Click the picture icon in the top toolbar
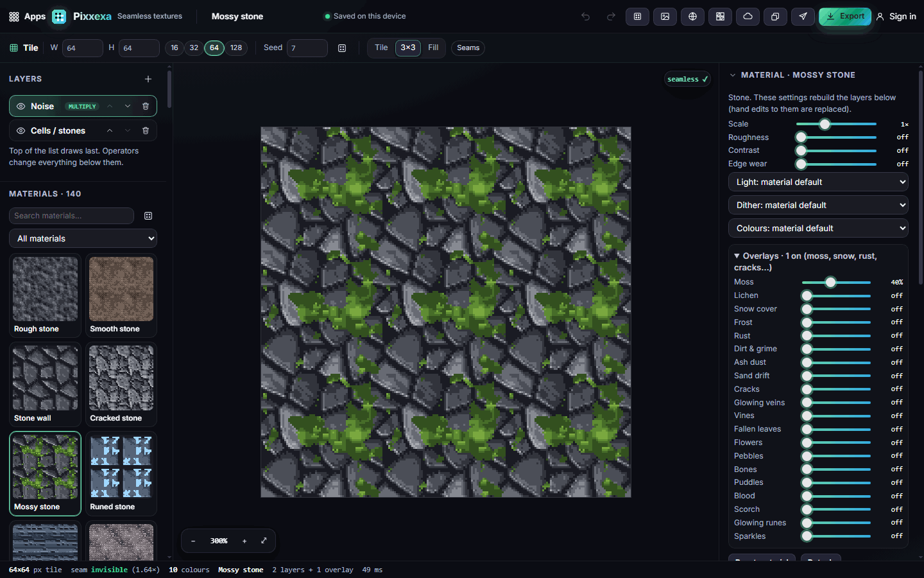This screenshot has width=924, height=578. (665, 17)
